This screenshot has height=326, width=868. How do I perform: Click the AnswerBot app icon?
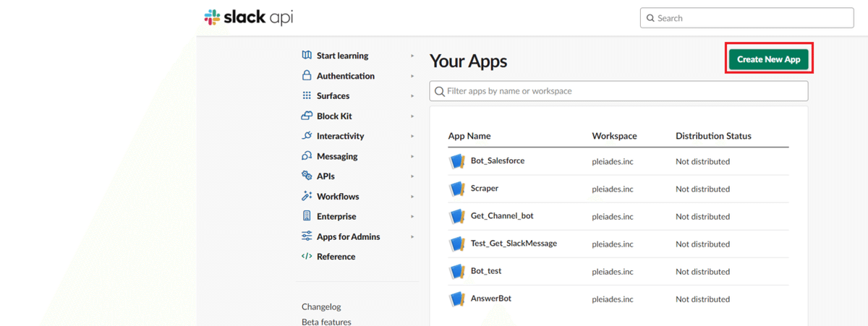[456, 299]
